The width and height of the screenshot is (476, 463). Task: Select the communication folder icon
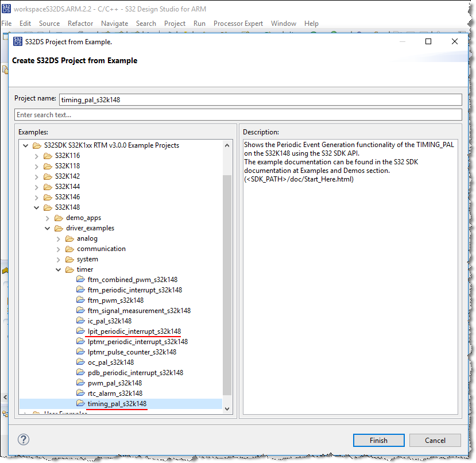(69, 249)
